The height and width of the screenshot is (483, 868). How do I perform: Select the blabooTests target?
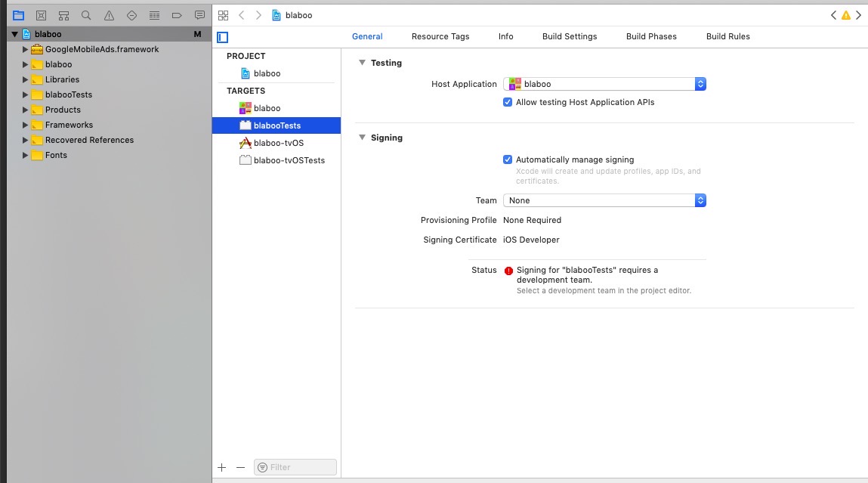click(x=276, y=125)
